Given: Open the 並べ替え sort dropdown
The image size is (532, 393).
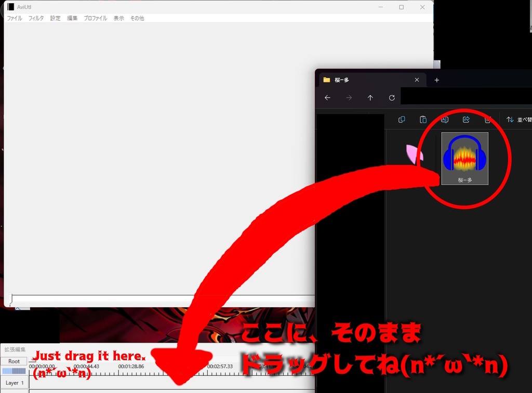Looking at the screenshot, I should (x=519, y=119).
